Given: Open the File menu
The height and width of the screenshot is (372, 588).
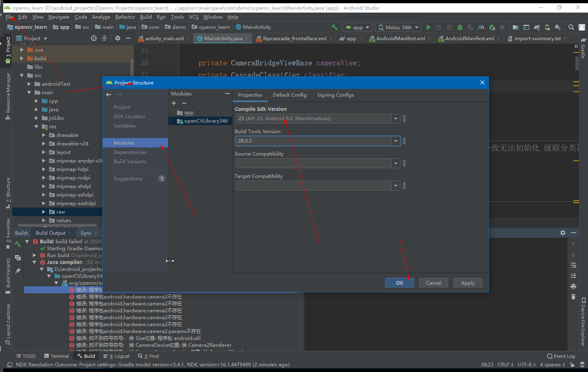Looking at the screenshot, I should tap(10, 17).
